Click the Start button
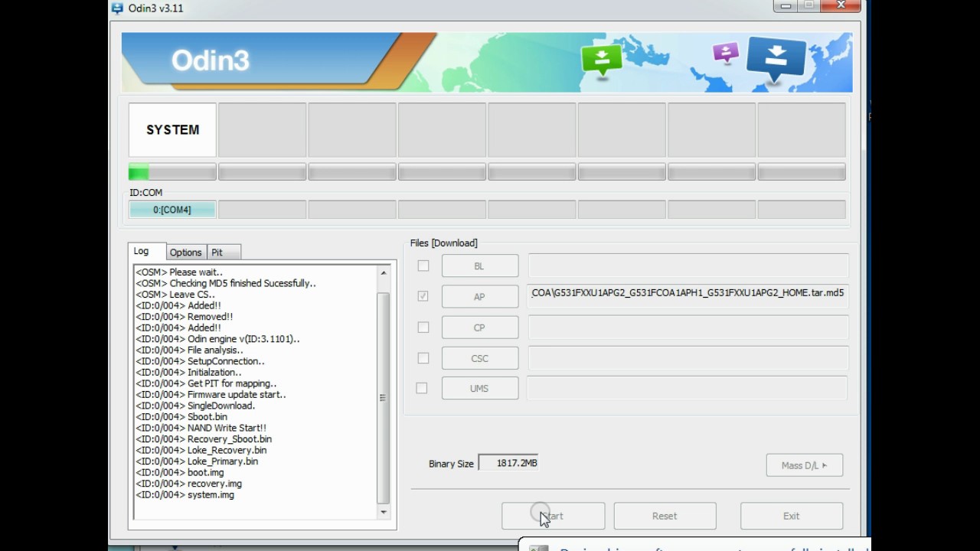 pos(553,516)
